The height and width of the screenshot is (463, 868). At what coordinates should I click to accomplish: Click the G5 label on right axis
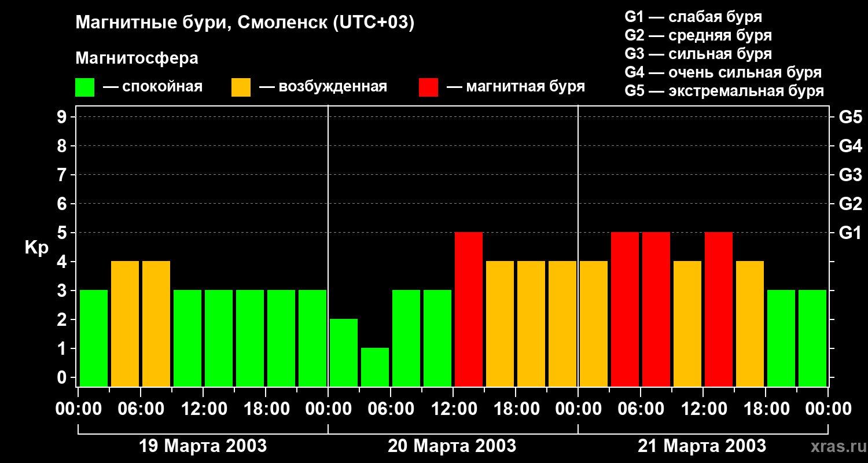pos(850,117)
